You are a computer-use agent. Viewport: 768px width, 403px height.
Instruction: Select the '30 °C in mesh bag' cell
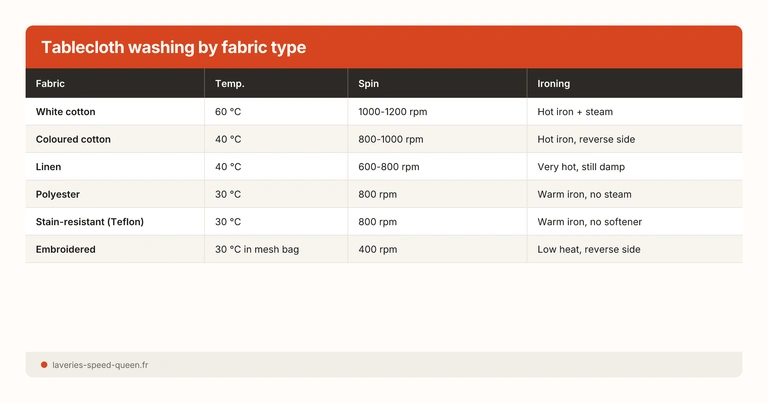[x=257, y=249]
